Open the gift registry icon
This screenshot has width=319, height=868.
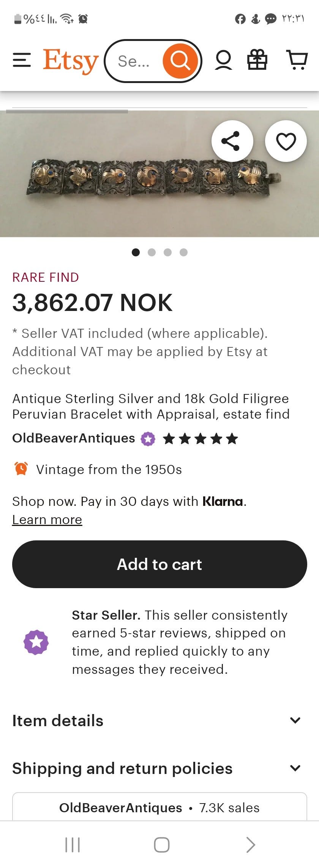[x=257, y=61]
